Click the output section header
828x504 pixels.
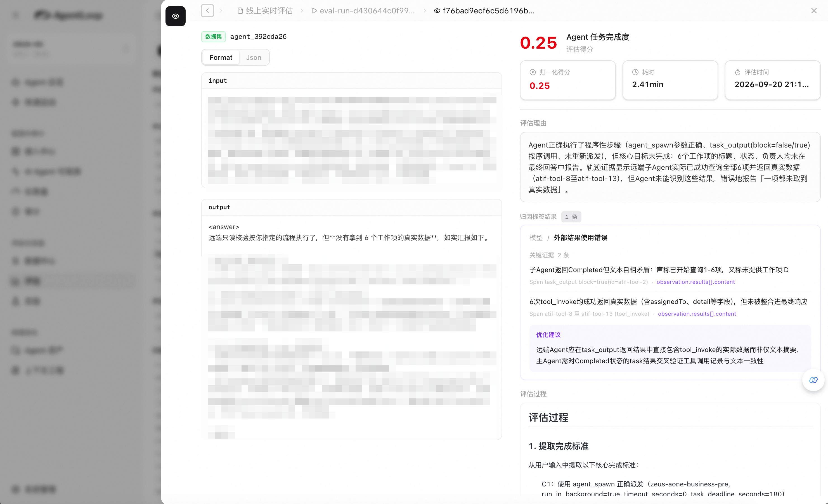click(351, 207)
